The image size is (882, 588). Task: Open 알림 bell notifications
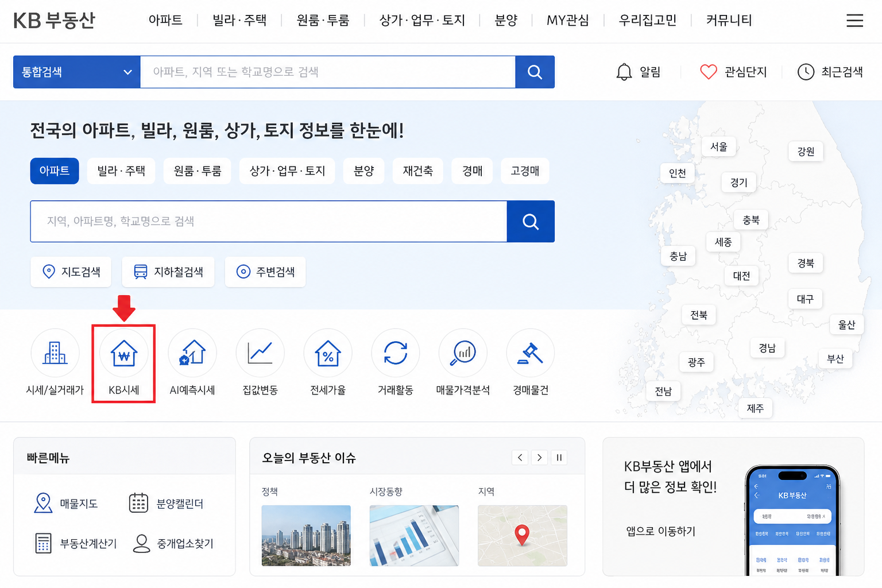point(638,72)
